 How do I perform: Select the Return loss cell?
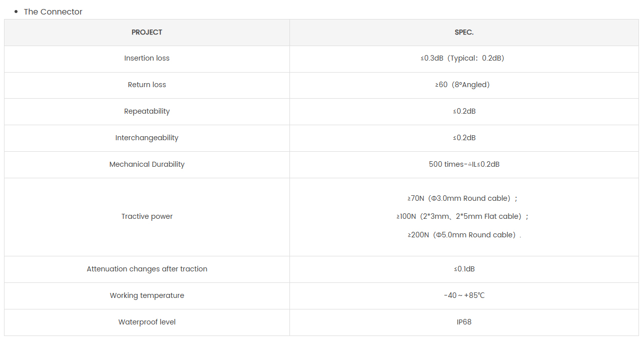[x=147, y=85]
